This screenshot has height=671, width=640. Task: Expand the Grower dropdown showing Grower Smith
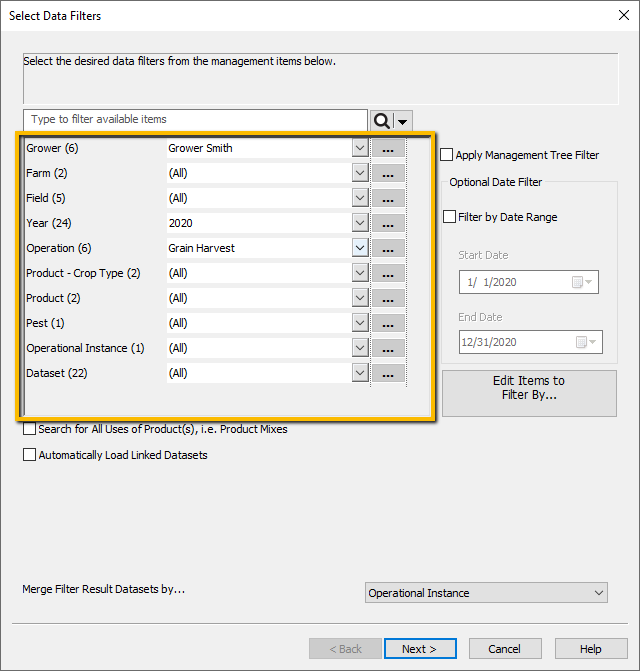point(360,148)
